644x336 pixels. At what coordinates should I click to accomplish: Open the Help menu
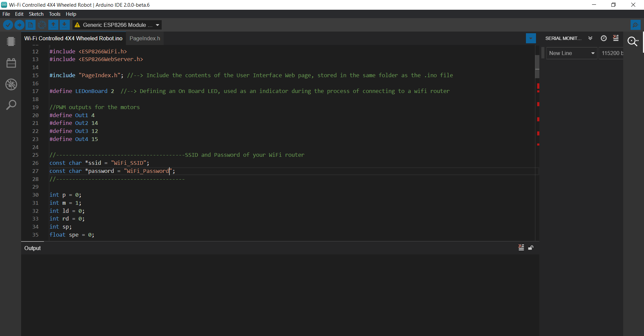pos(70,14)
